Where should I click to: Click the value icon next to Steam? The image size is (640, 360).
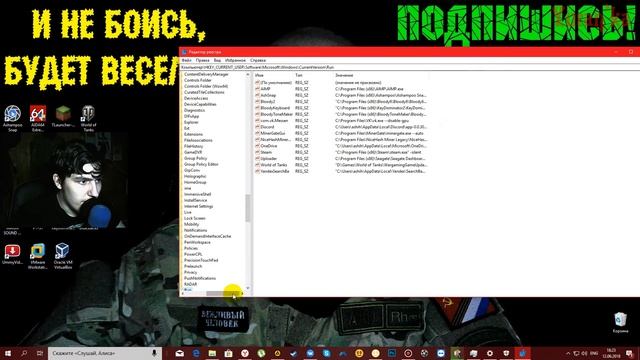[257, 152]
